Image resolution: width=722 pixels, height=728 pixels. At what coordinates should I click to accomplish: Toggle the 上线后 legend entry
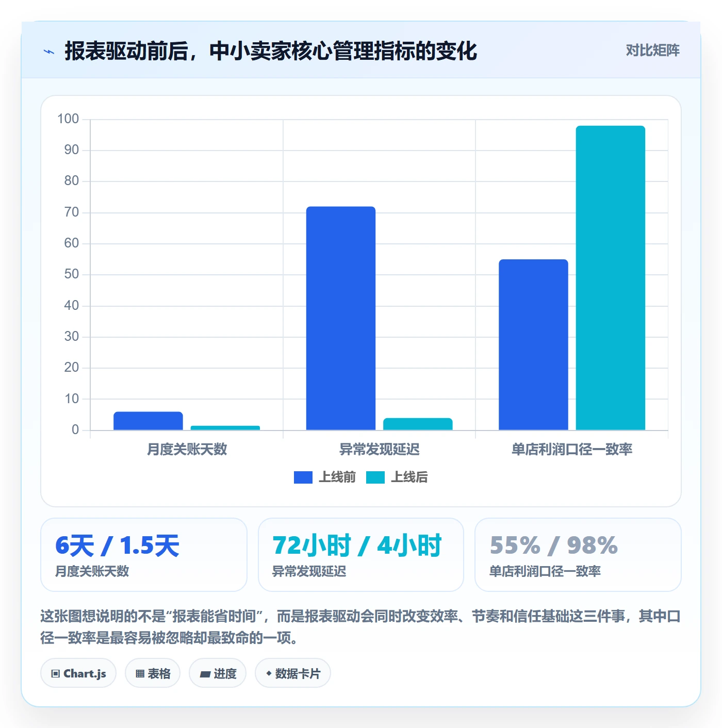[x=397, y=477]
